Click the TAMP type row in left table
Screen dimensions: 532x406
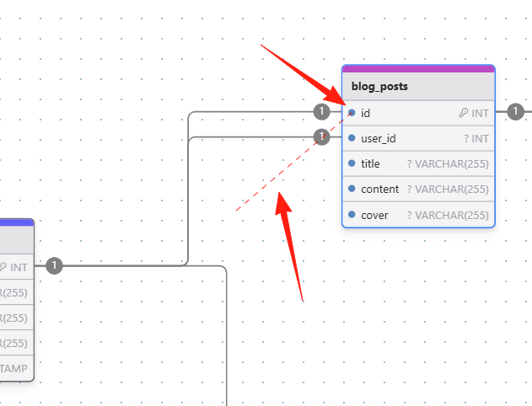[17, 368]
